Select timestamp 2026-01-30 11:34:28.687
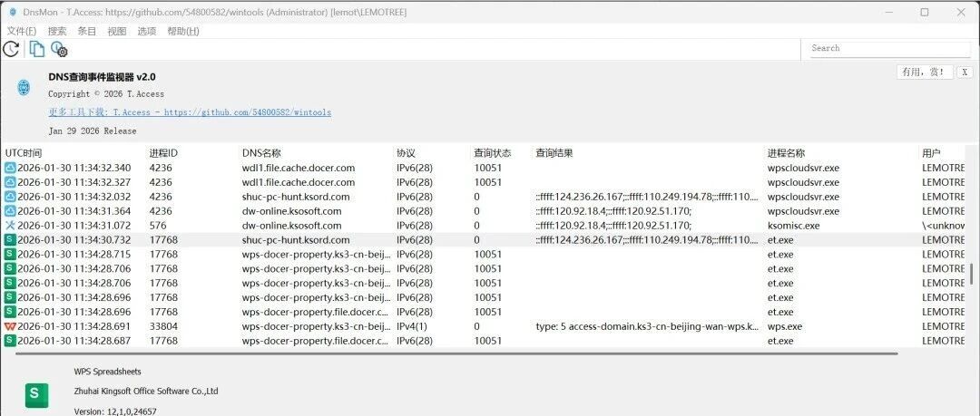 pos(74,341)
